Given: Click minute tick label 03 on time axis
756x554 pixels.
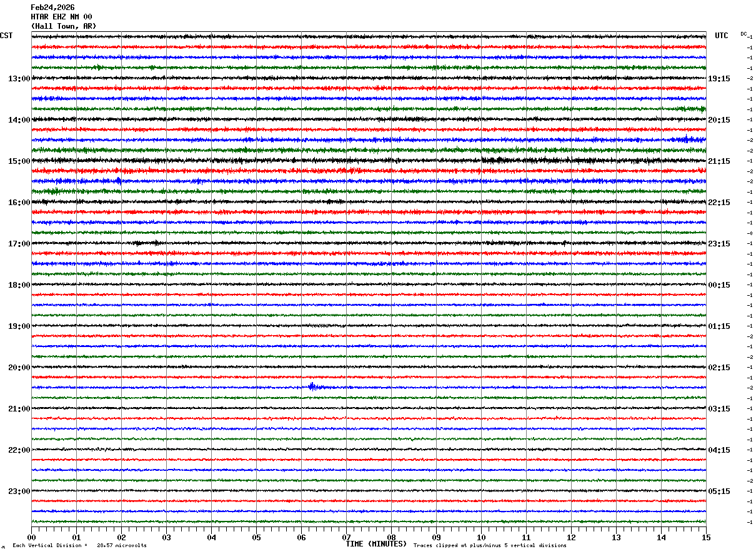Looking at the screenshot, I should 166,537.
